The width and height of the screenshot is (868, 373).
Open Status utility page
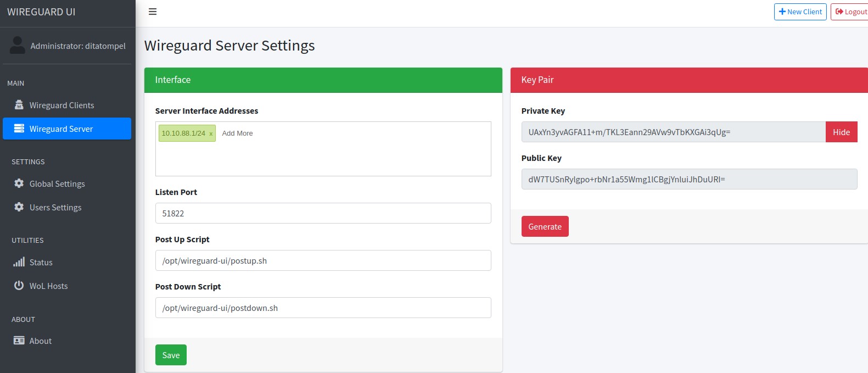[67, 262]
